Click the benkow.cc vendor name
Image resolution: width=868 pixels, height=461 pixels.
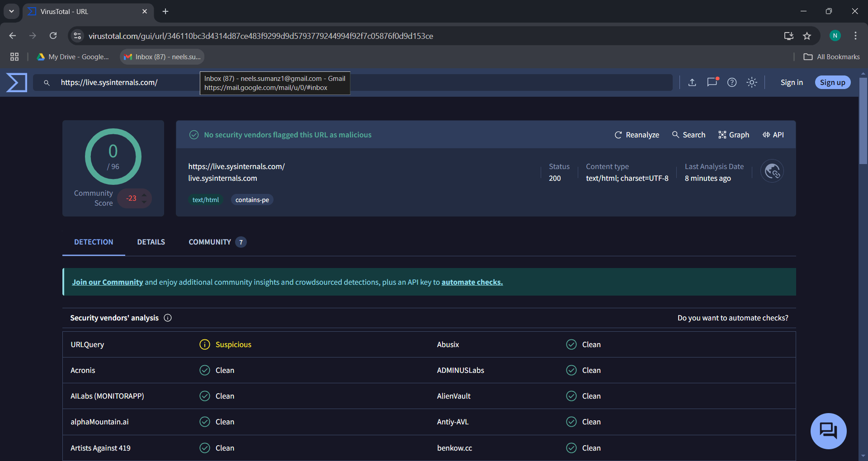pyautogui.click(x=454, y=448)
